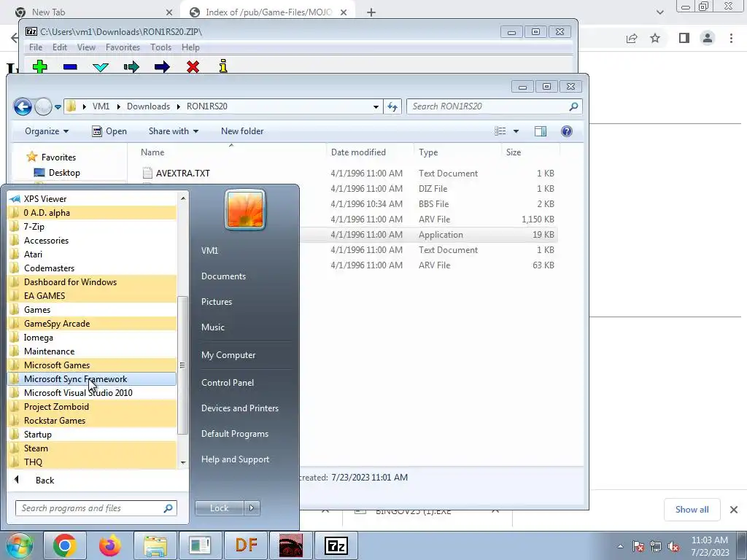Click the DF application taskbar icon
Screen dimensions: 747x560
pos(246,545)
